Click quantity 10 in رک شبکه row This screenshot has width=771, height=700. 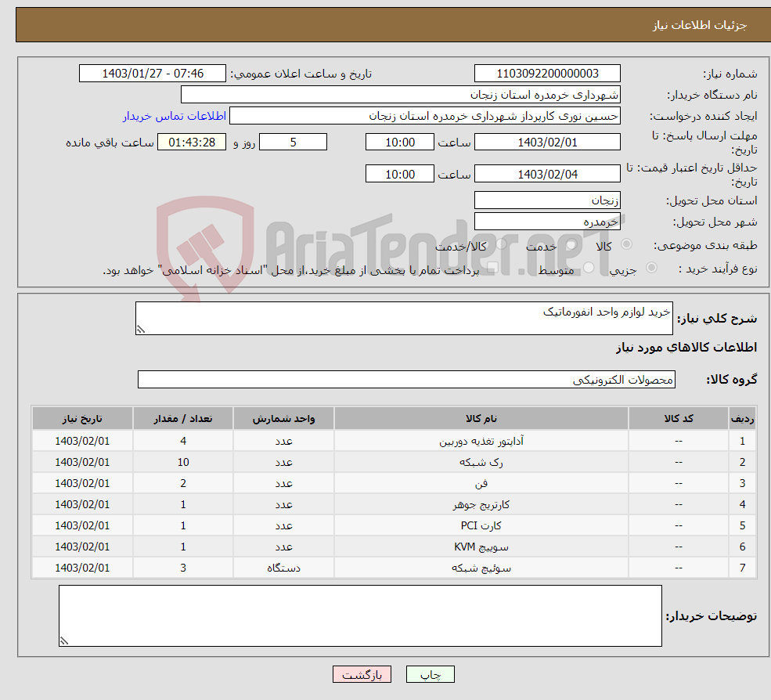click(x=183, y=462)
